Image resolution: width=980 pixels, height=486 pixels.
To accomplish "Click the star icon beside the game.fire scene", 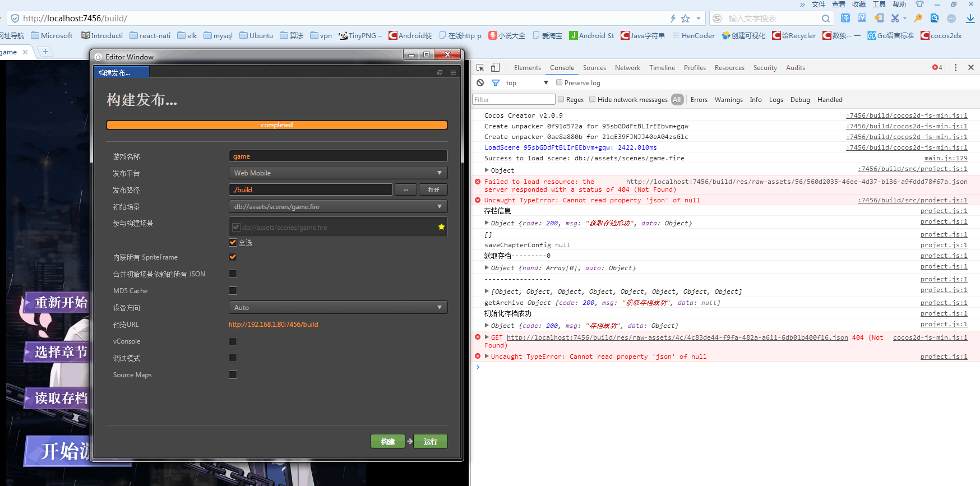I will pyautogui.click(x=441, y=227).
